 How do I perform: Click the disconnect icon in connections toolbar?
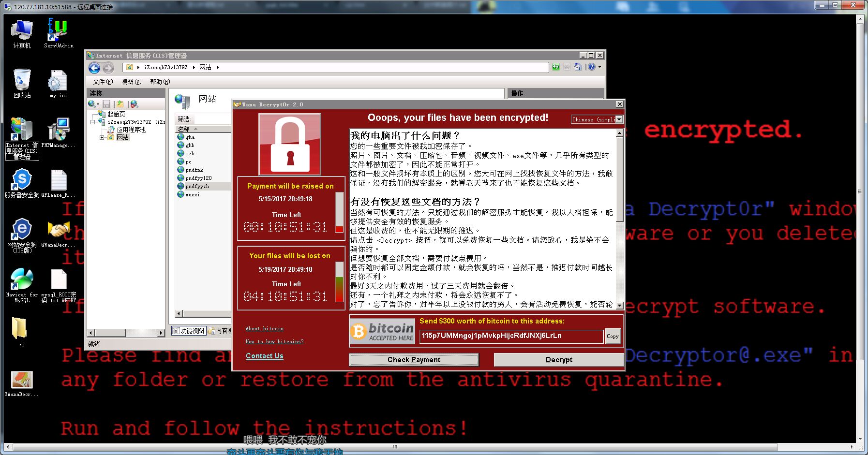[x=134, y=104]
